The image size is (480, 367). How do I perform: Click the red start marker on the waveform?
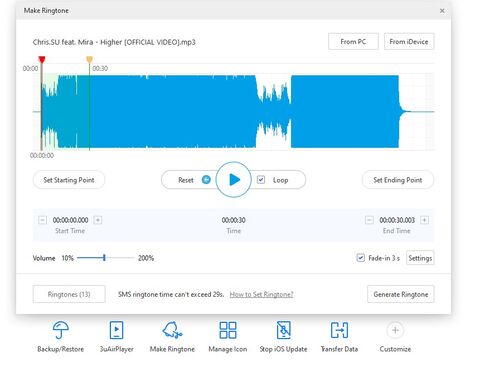(x=42, y=60)
